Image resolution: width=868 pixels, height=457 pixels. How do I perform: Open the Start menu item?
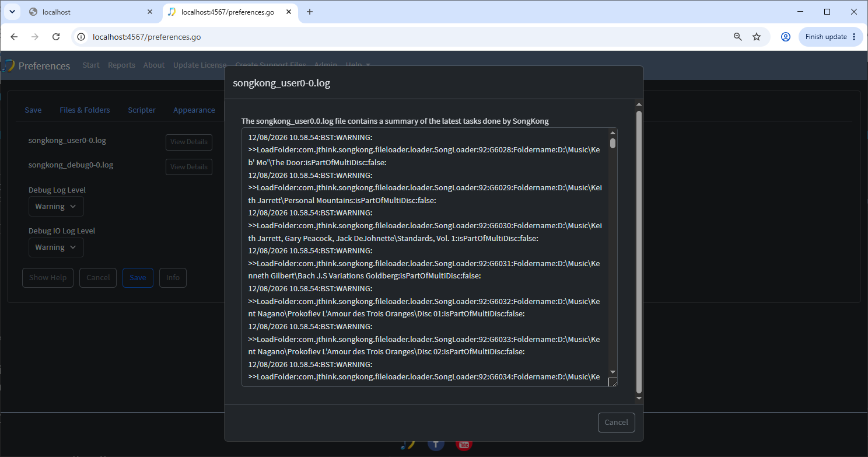click(91, 65)
